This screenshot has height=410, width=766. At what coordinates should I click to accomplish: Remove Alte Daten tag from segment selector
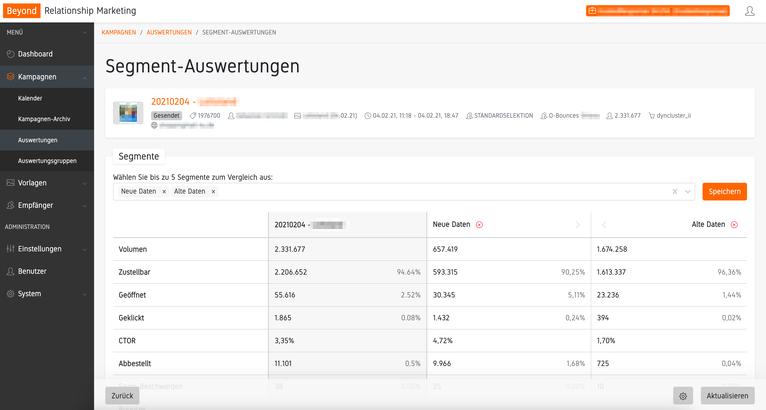pyautogui.click(x=213, y=191)
